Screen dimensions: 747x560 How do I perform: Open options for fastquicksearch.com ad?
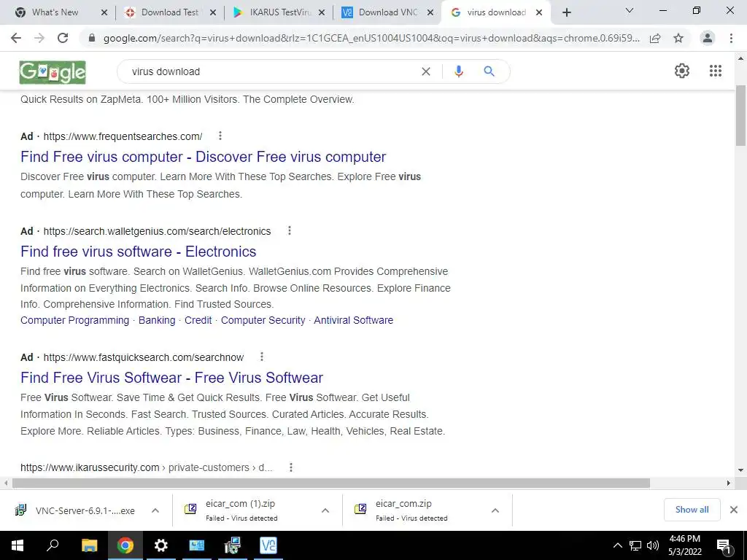(x=262, y=357)
